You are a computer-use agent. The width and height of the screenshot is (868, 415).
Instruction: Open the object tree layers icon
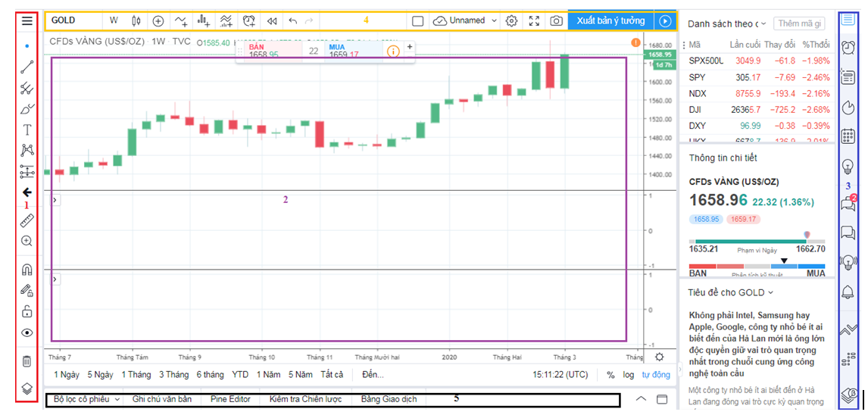click(27, 388)
